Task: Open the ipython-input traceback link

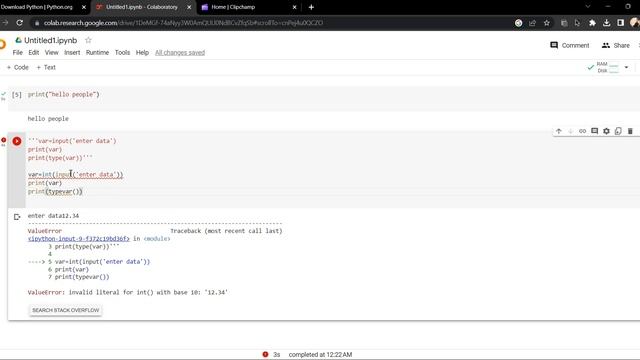Action: coord(78,238)
